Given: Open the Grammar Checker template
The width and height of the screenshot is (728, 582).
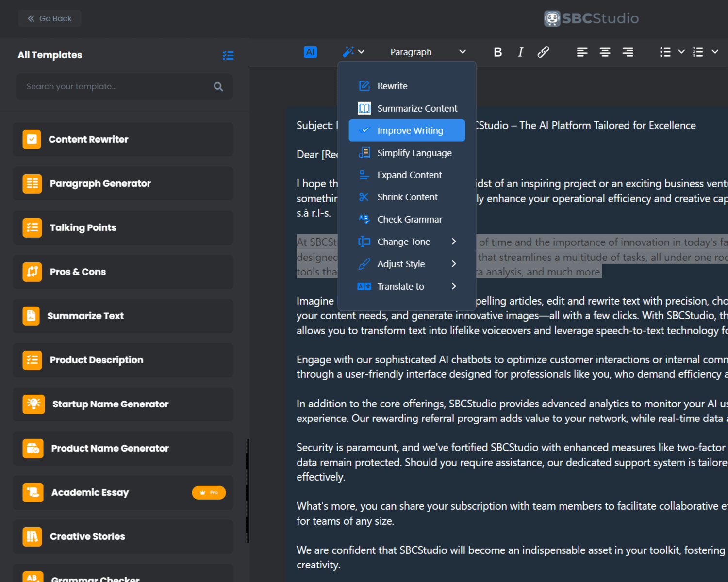Looking at the screenshot, I should 123,574.
